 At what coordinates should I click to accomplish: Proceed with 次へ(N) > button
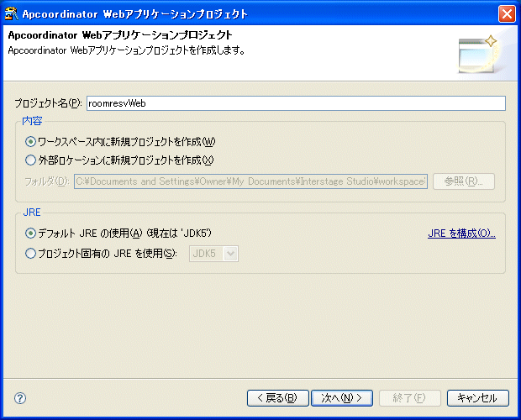[342, 398]
